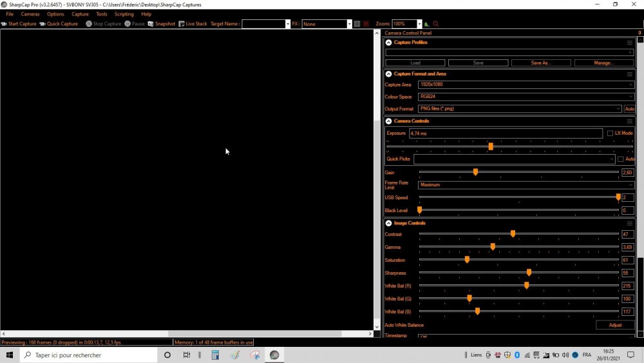
Task: Open the capture profile selection dropdown
Action: click(x=509, y=52)
